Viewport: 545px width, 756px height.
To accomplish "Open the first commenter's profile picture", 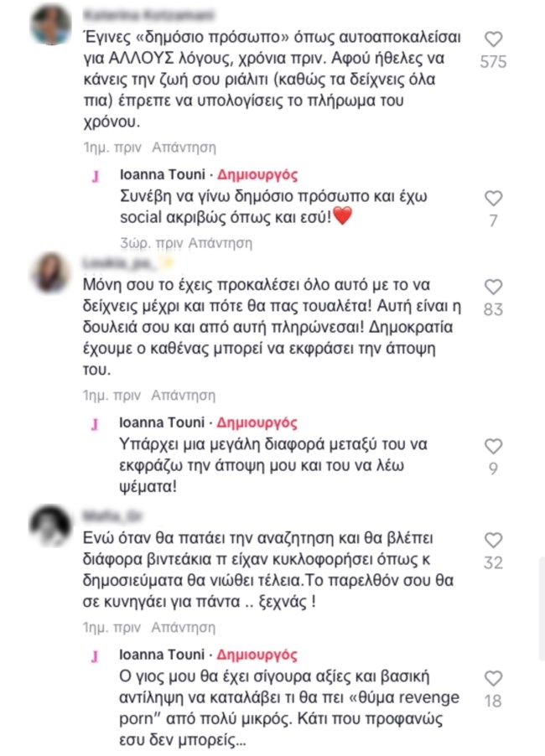I will [x=50, y=24].
